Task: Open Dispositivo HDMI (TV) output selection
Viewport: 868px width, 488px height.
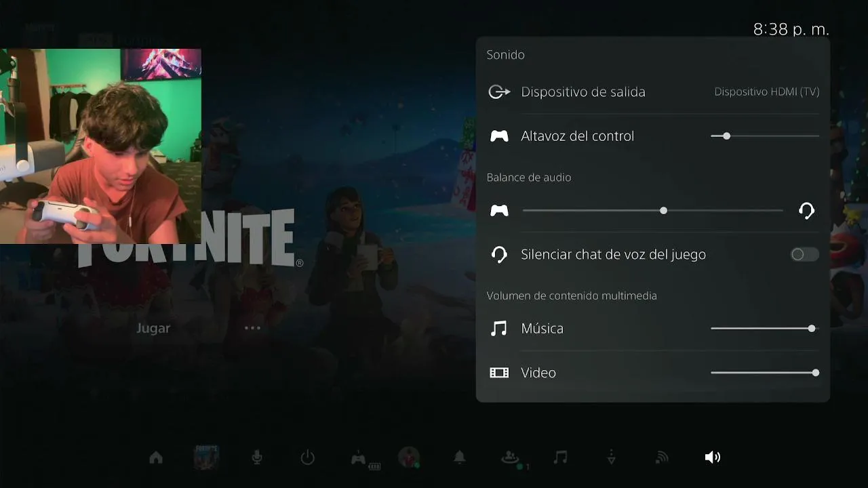Action: (x=767, y=91)
